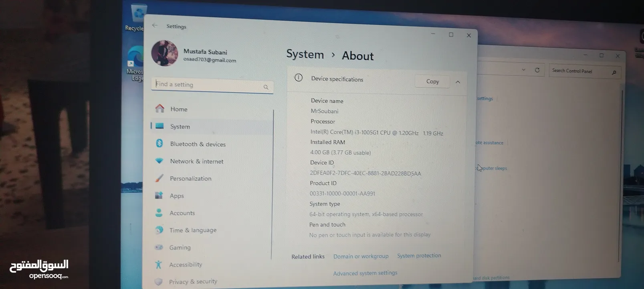This screenshot has height=289, width=644.
Task: Click the device name MrSoubani
Action: coord(324,111)
